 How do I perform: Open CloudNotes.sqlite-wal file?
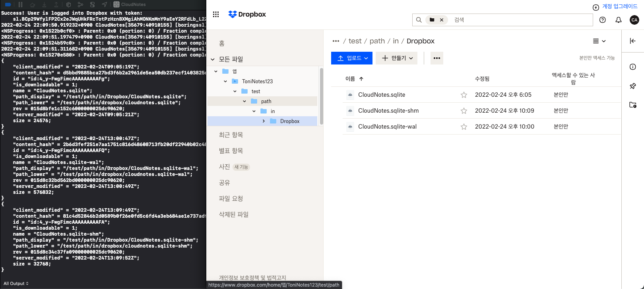pos(387,127)
